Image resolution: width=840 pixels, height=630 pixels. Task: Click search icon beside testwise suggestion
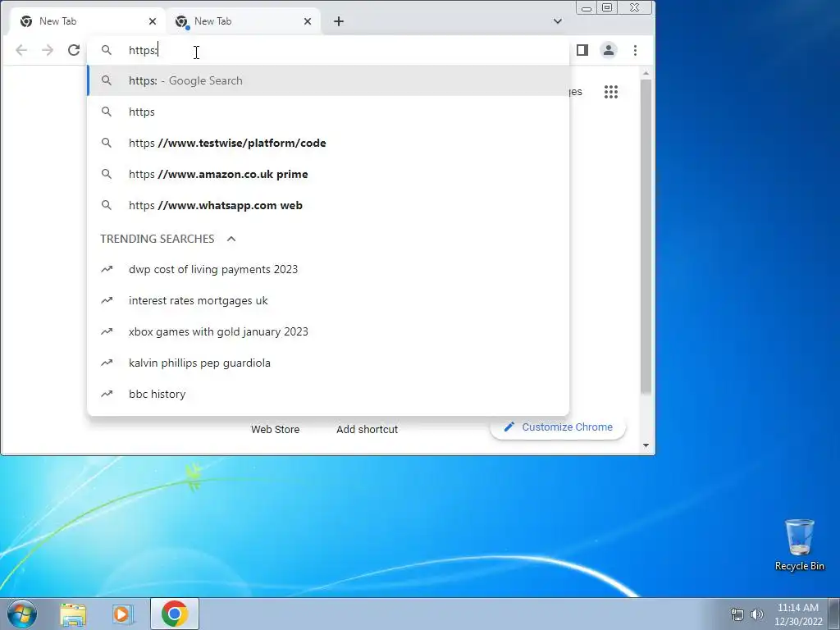[107, 143]
